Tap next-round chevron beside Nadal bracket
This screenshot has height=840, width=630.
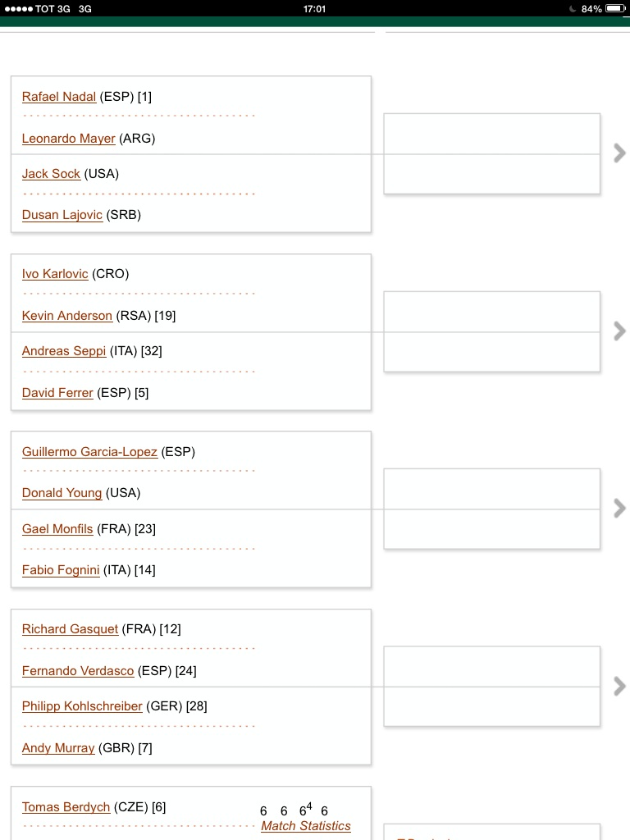click(x=619, y=153)
